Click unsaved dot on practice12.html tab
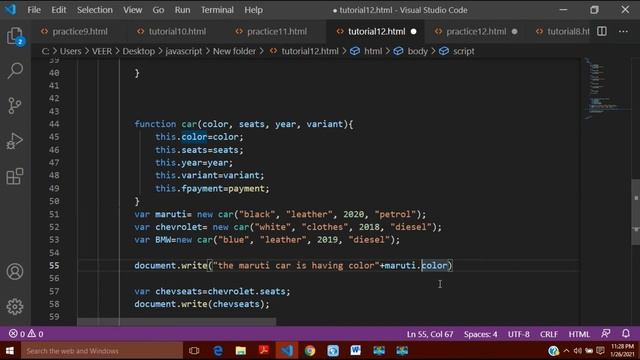The image size is (640, 360). [x=514, y=31]
